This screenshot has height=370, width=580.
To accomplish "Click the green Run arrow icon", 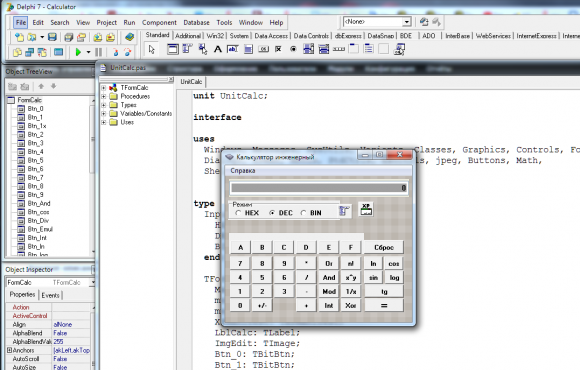I will point(78,52).
